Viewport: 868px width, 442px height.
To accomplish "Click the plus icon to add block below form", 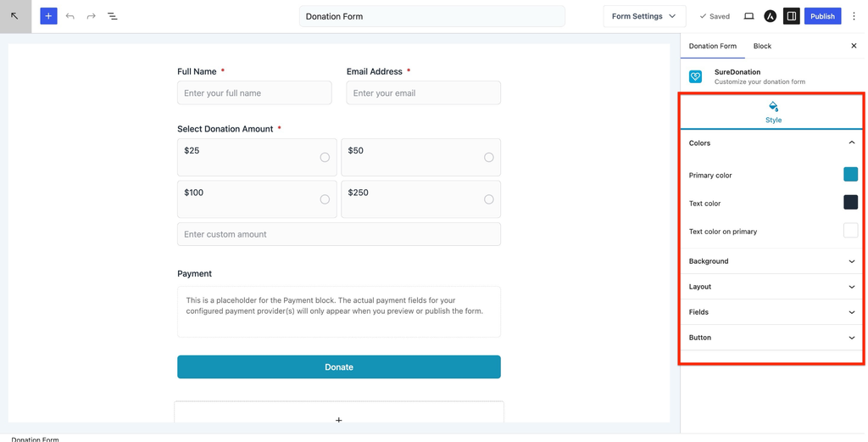I will click(339, 420).
